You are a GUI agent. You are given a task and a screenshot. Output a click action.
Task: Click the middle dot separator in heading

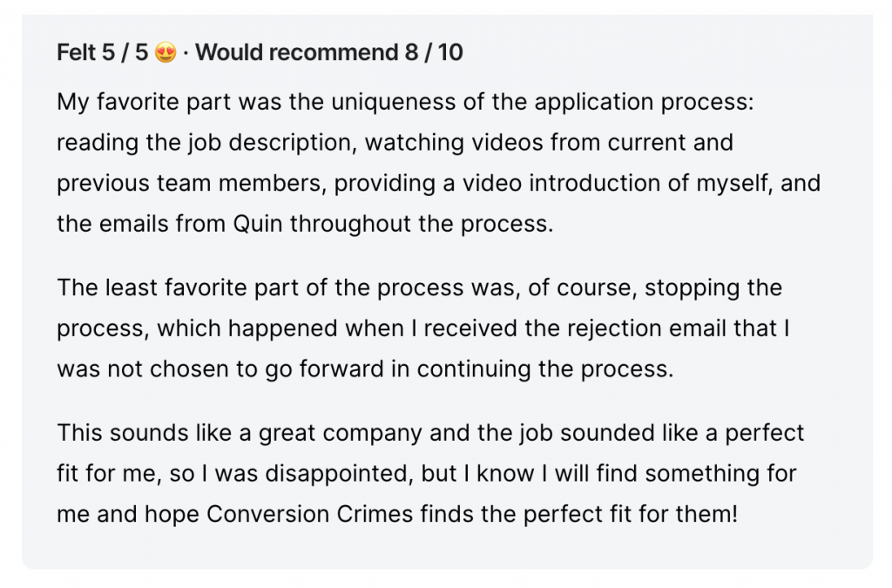pyautogui.click(x=186, y=53)
